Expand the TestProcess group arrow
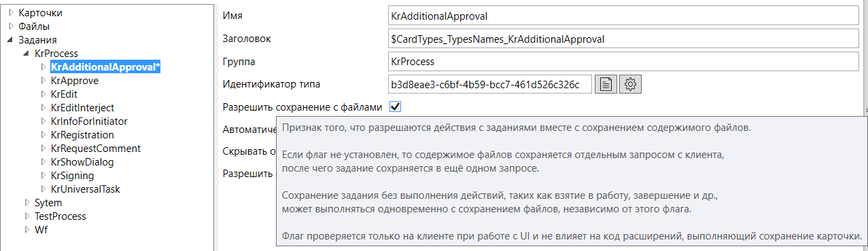 click(x=27, y=216)
